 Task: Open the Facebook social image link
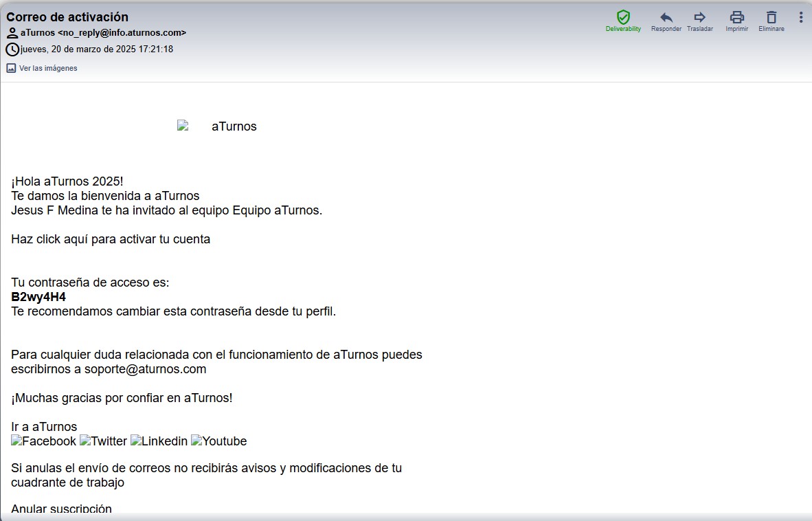point(44,441)
